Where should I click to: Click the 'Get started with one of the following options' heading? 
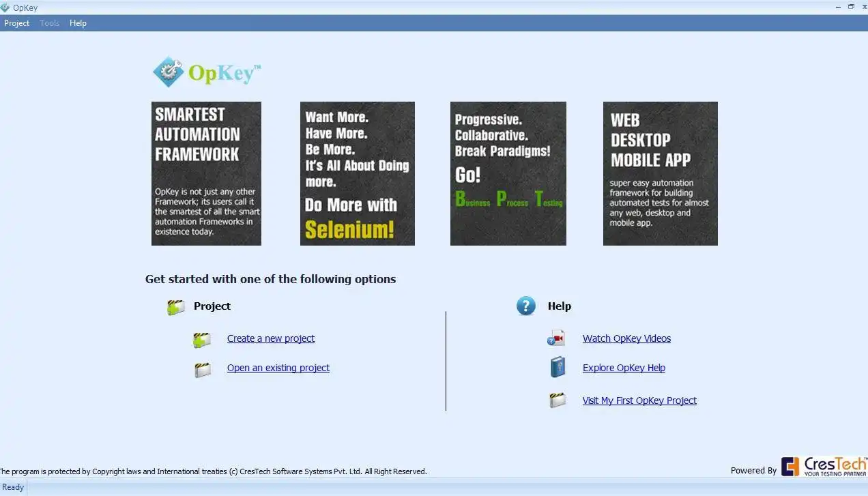(x=270, y=279)
